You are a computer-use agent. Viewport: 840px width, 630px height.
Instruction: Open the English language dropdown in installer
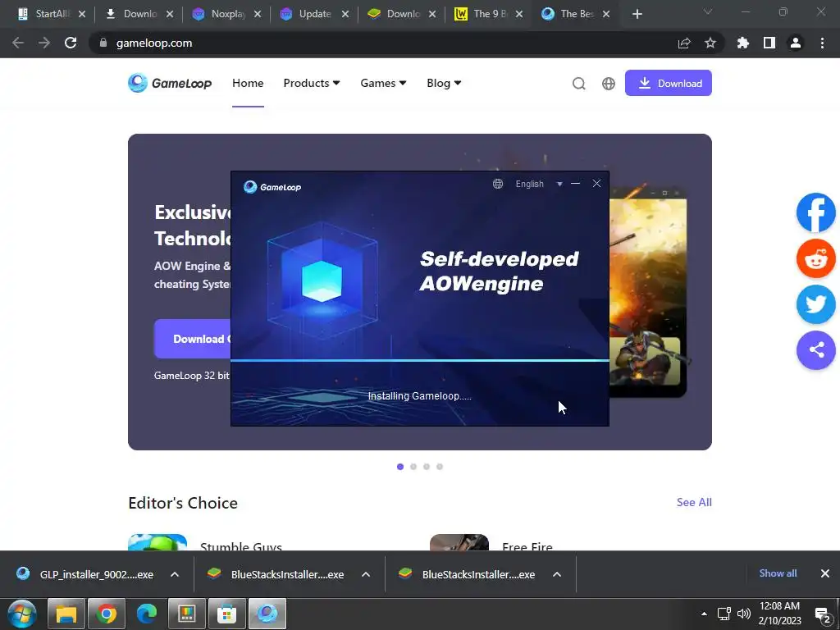pos(538,184)
